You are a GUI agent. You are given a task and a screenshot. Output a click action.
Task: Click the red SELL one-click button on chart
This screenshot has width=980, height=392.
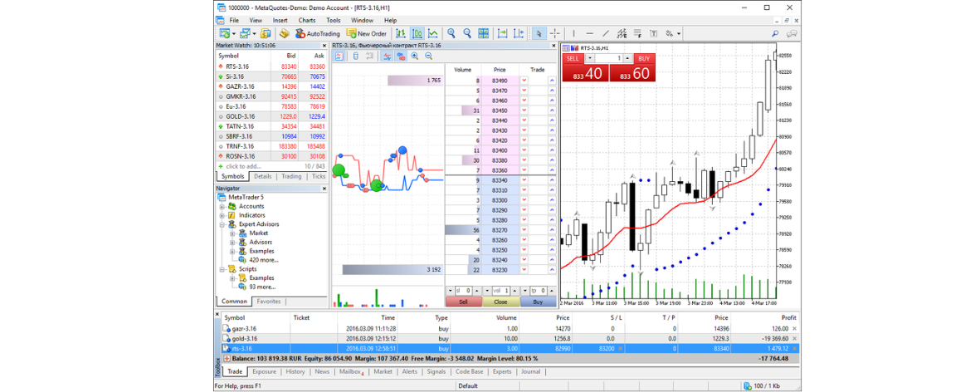572,58
